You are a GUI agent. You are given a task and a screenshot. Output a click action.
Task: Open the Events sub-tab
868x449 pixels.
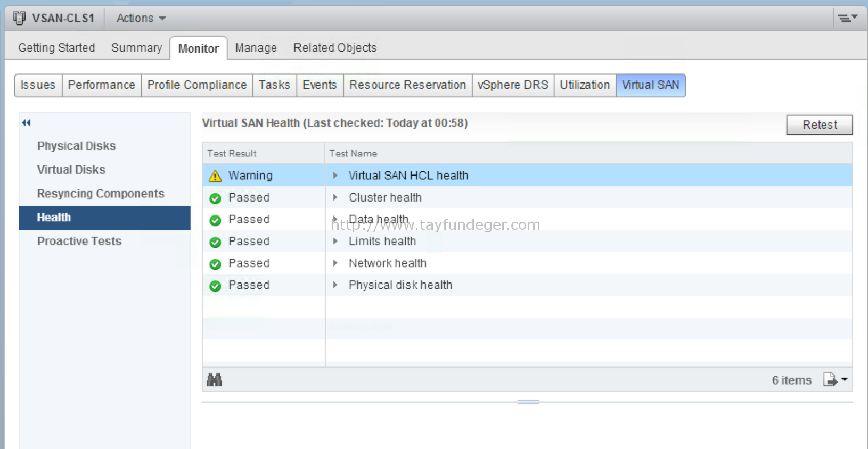point(320,85)
